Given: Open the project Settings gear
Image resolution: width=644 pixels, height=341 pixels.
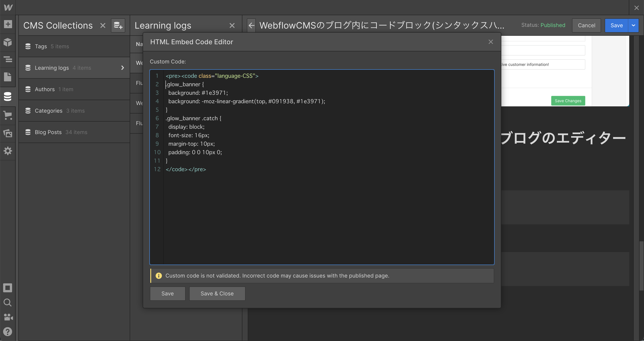Looking at the screenshot, I should coord(8,151).
